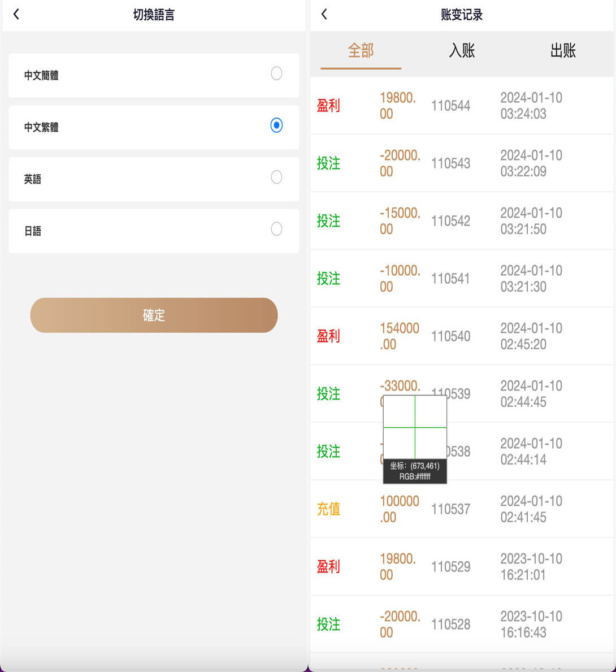This screenshot has width=616, height=672.
Task: Go back from the 账变记录 screen
Action: click(324, 15)
